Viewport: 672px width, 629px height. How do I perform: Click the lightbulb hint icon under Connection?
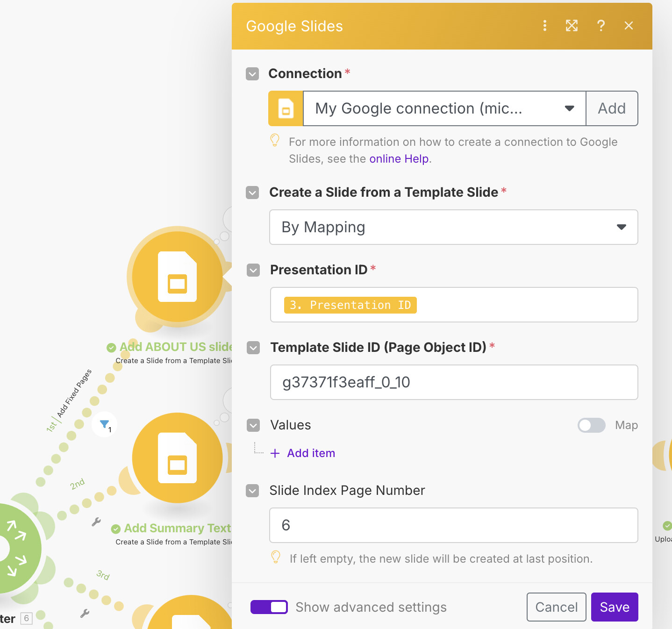[275, 140]
